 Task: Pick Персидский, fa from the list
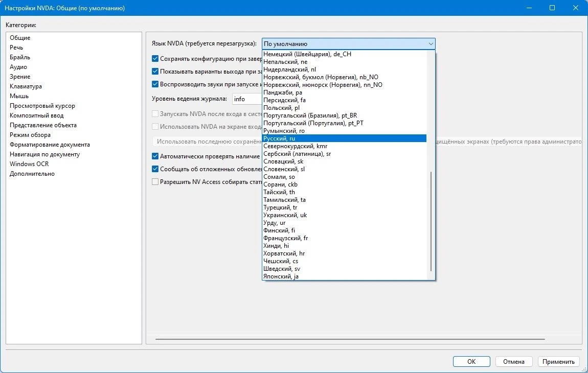click(x=344, y=100)
